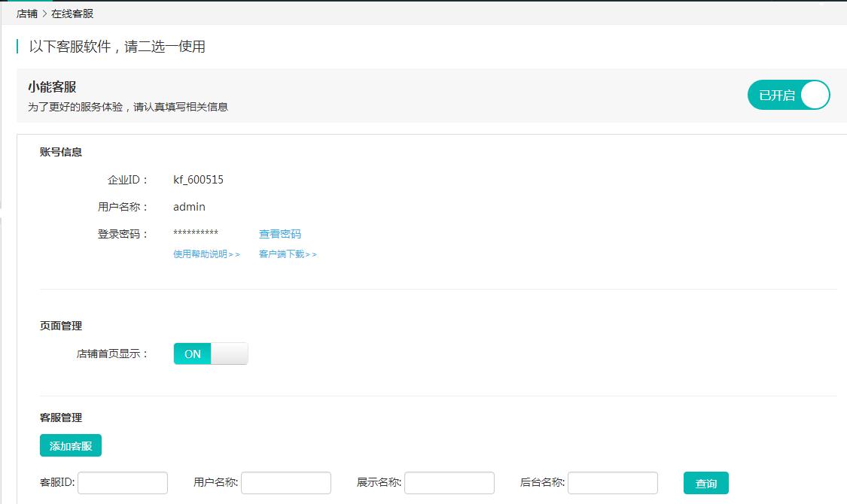Select the 在线客服 breadcrumb item
The height and width of the screenshot is (504, 847).
click(72, 14)
